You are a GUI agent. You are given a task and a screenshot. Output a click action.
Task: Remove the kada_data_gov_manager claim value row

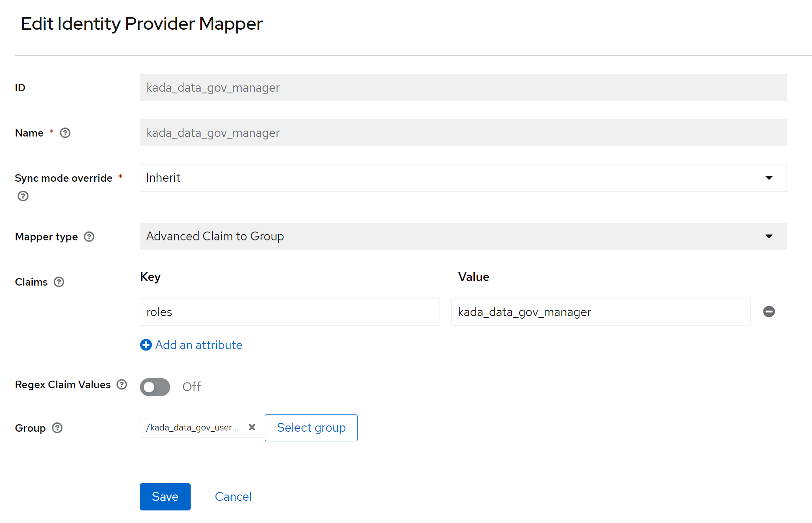pos(769,312)
